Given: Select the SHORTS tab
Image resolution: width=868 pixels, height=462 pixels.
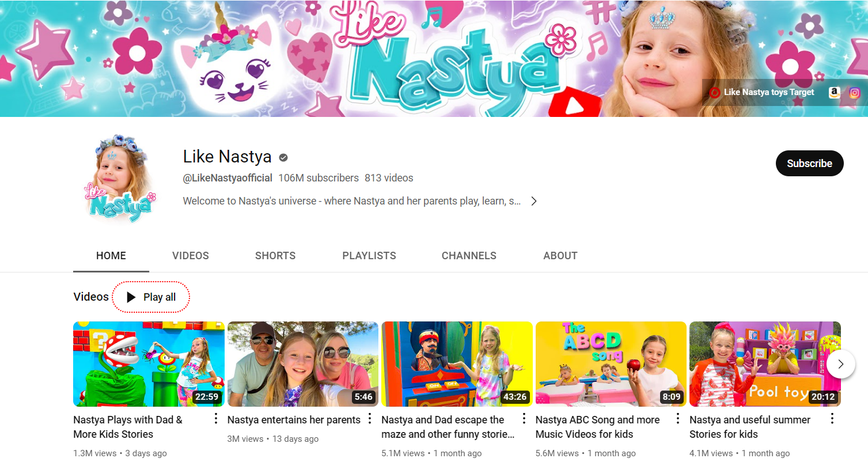Looking at the screenshot, I should [x=275, y=255].
